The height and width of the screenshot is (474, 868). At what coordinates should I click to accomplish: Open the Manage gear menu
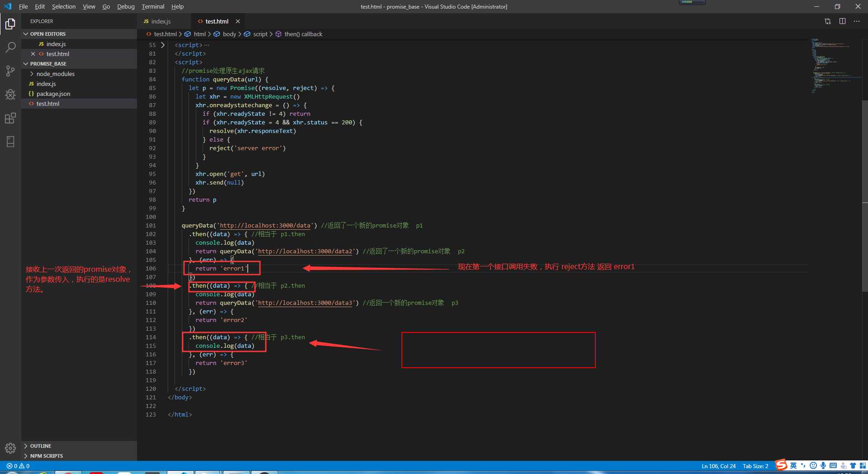tap(10, 448)
